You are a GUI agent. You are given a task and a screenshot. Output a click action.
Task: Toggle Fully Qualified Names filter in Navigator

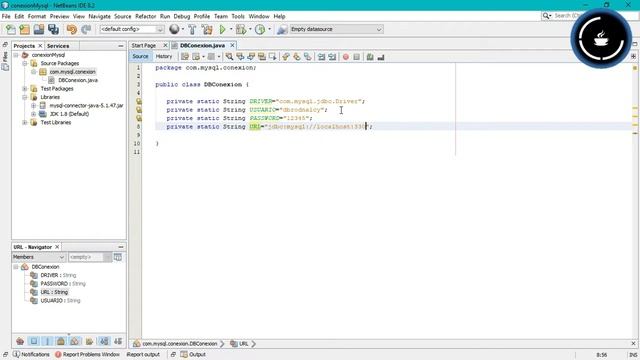89,341
